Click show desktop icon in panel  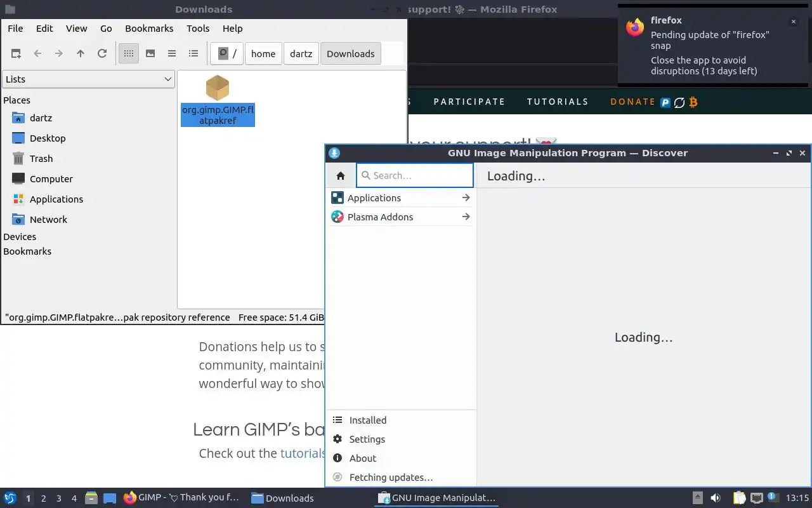[110, 498]
